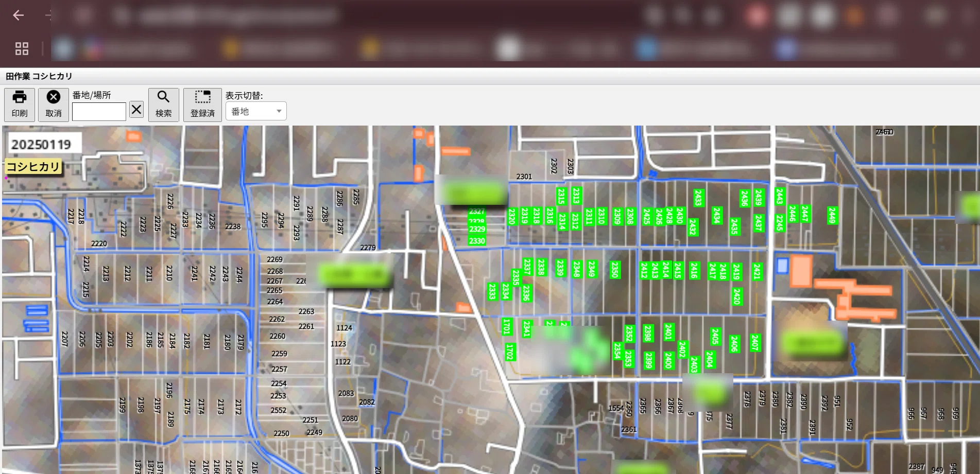Screen dimensions: 980x474
Task: Select green parcel label 2330
Action: pyautogui.click(x=477, y=241)
